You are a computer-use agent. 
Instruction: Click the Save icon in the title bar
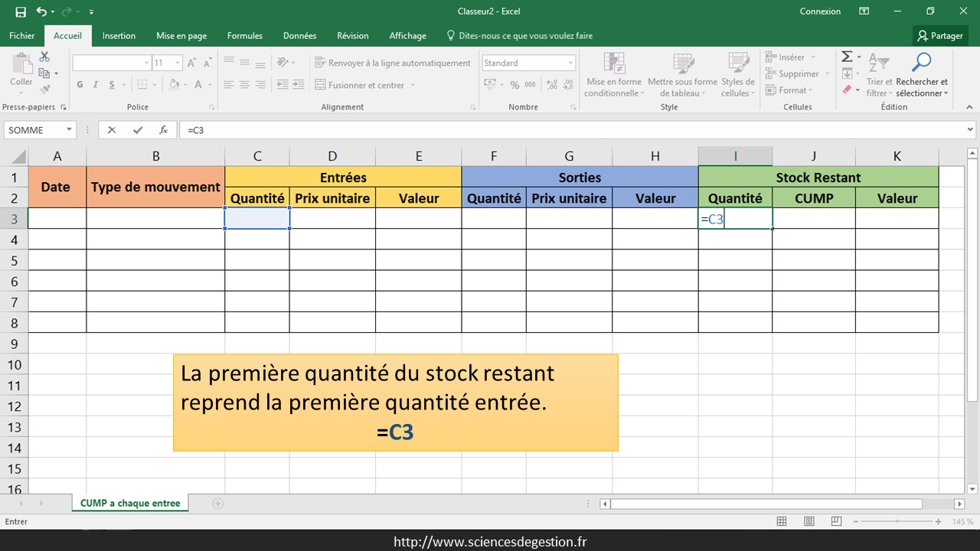click(x=21, y=11)
